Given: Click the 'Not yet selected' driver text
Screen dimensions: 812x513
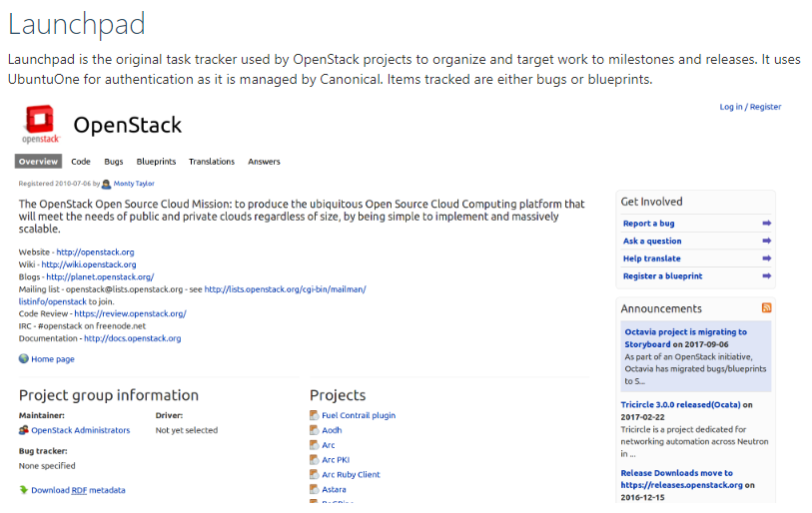Looking at the screenshot, I should (187, 430).
